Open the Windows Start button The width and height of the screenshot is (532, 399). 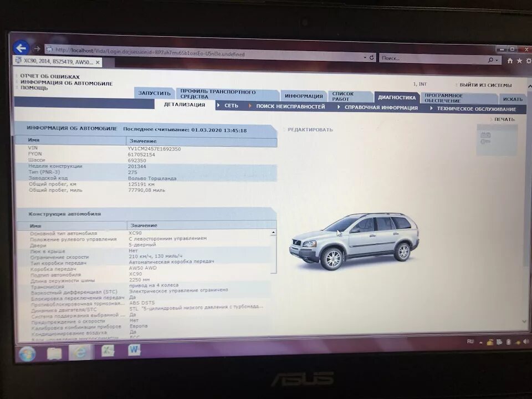click(27, 354)
